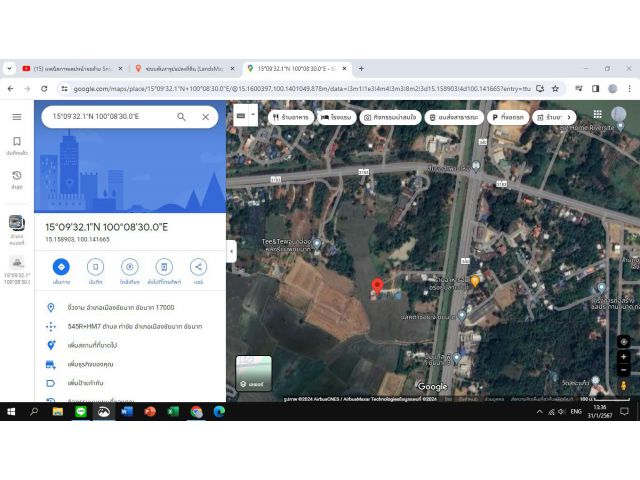The image size is (640, 480).
Task: Zoom out the map with minus
Action: (x=624, y=370)
